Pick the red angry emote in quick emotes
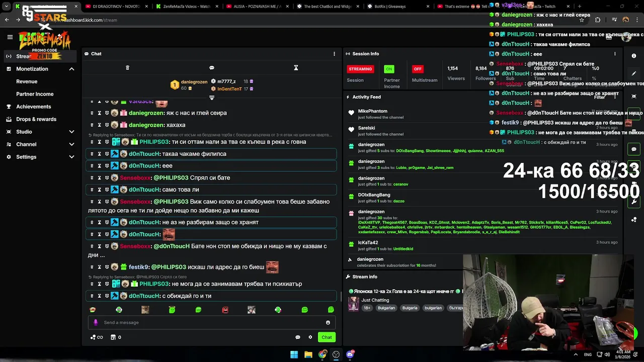 [225, 310]
